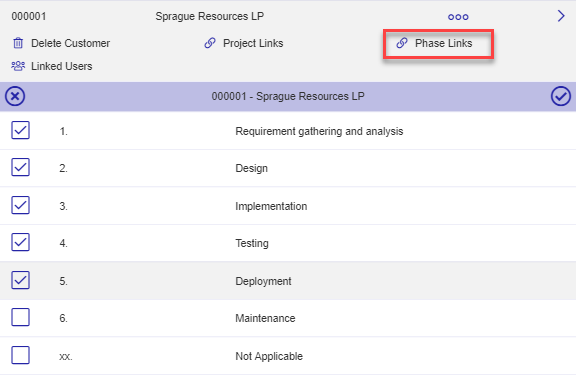Open the three-circle more options menu
Image resolution: width=576 pixels, height=375 pixels.
click(x=458, y=17)
